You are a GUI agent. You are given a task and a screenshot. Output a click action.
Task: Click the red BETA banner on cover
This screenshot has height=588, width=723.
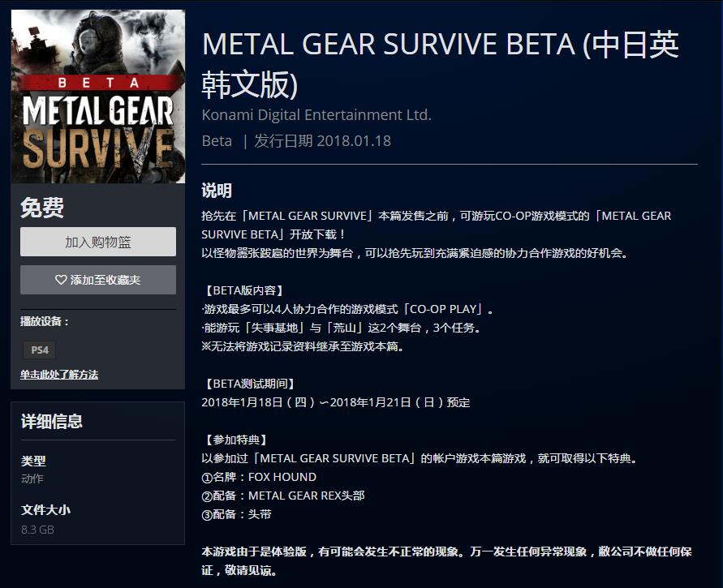click(97, 82)
